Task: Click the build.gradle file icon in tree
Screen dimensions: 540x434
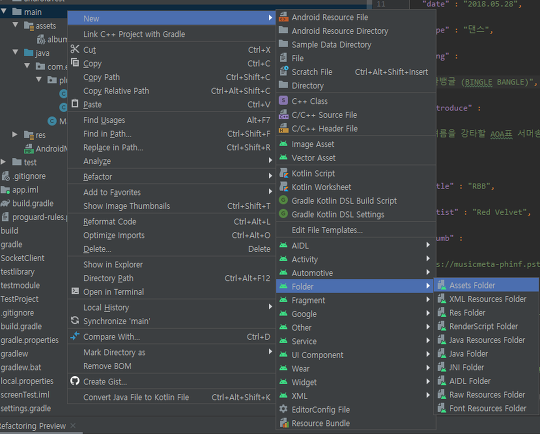Action: coord(5,203)
